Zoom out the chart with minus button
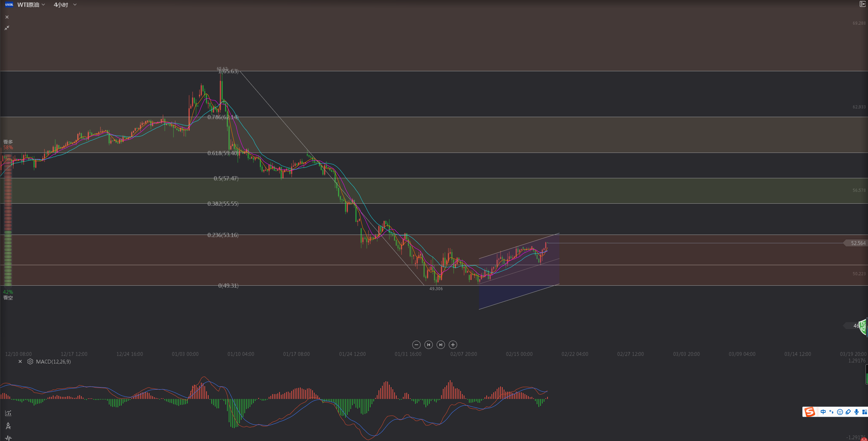 416,345
